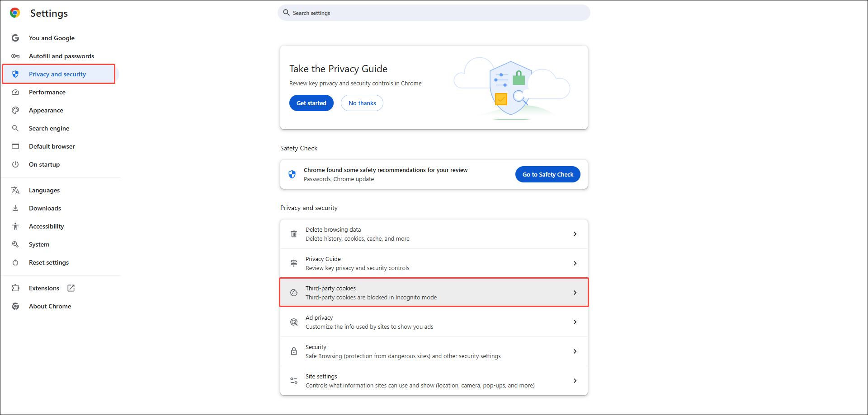868x415 pixels.
Task: Click the Accessibility person icon
Action: (x=15, y=226)
